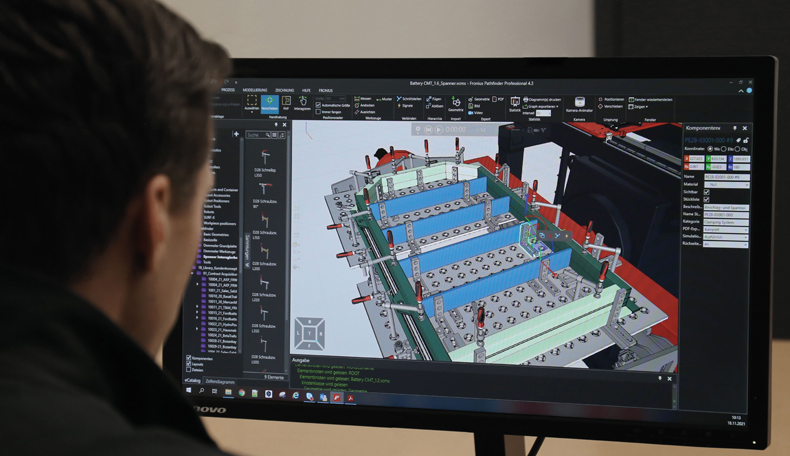
Task: Select the Objekt coordinate radio button
Action: click(737, 149)
